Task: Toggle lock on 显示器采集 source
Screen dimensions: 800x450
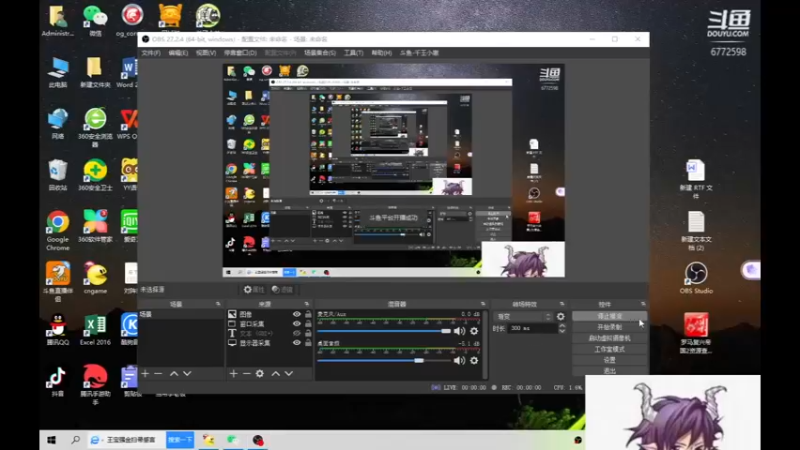Action: point(308,343)
